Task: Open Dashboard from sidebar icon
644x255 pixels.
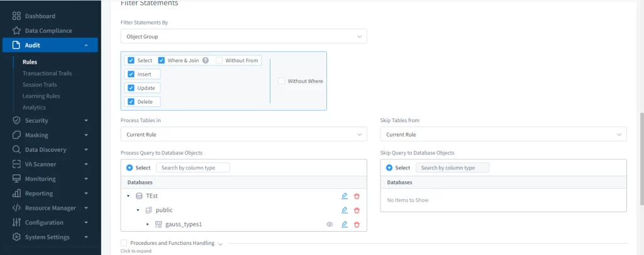Action: click(17, 16)
